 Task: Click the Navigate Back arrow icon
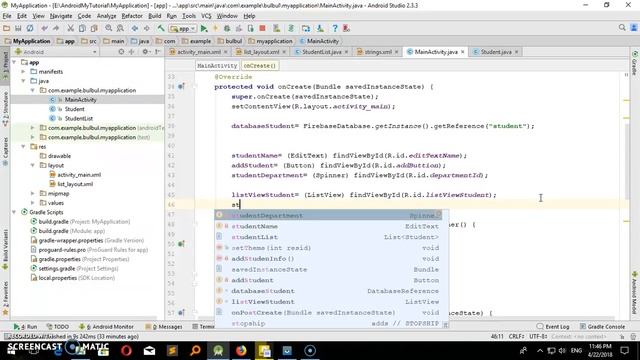(x=135, y=28)
